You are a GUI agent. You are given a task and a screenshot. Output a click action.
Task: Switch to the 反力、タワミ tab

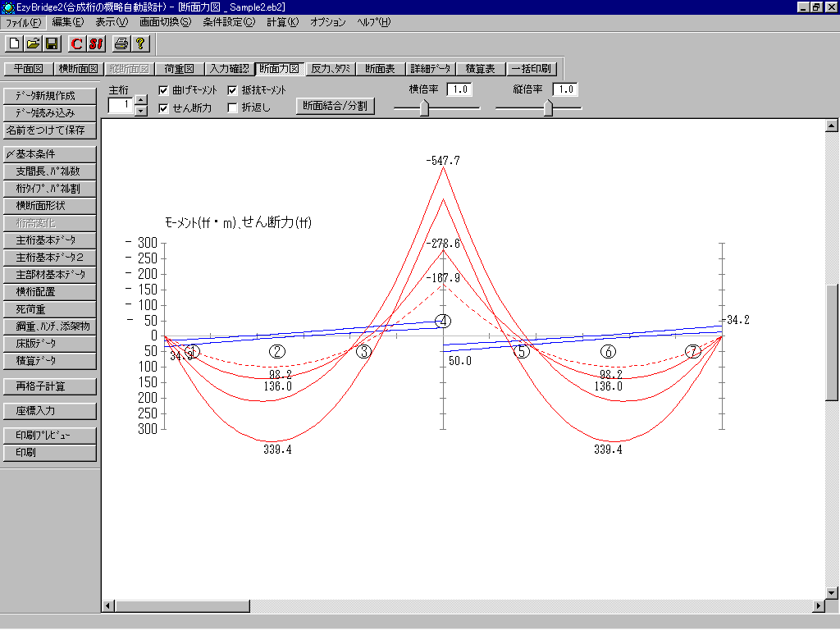coord(331,69)
